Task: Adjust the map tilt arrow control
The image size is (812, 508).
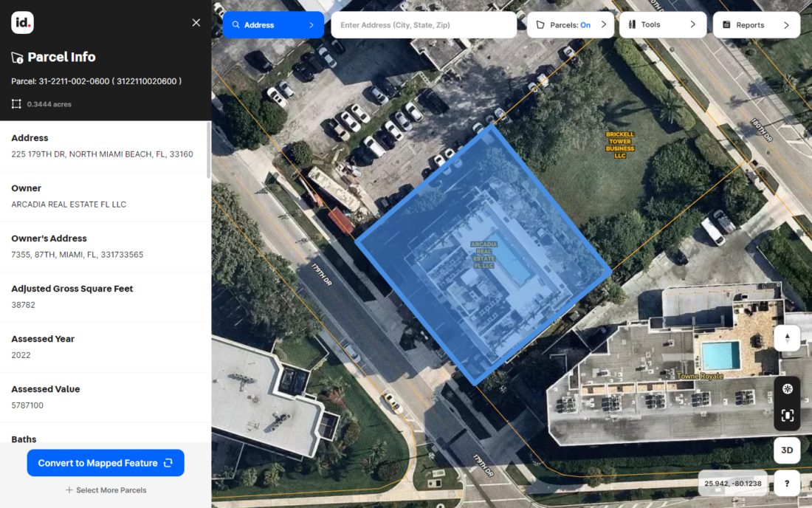Action: click(787, 337)
